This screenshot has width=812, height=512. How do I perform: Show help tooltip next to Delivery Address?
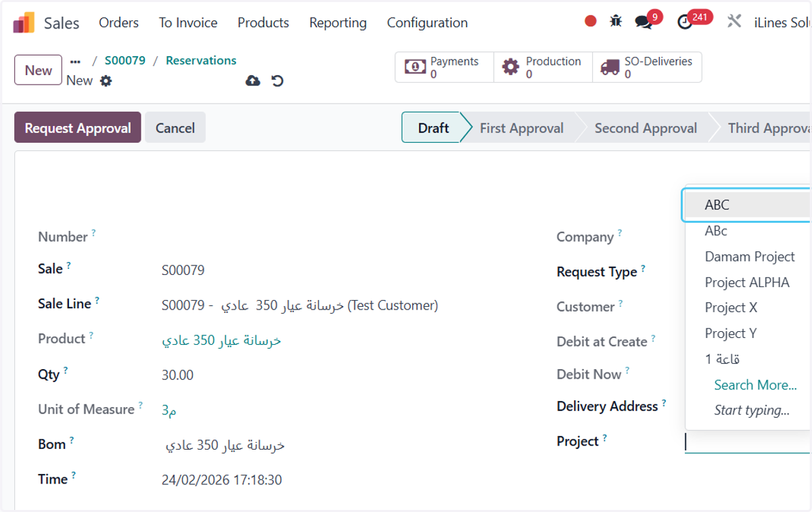click(664, 403)
